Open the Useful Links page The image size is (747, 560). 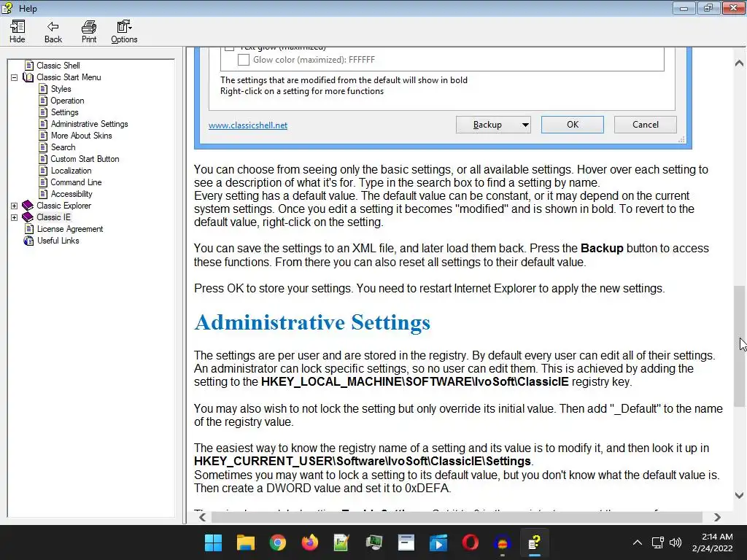58,241
